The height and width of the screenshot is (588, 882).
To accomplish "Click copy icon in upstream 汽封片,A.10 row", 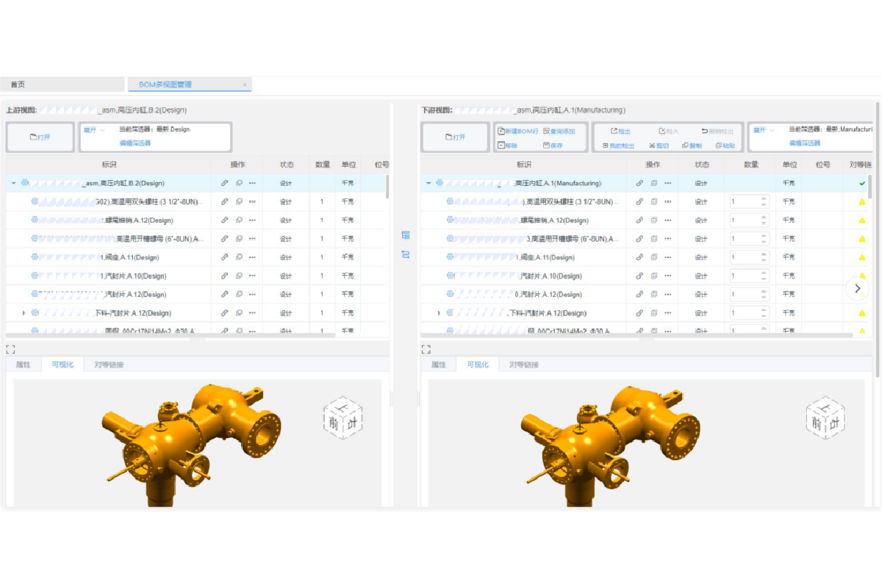I will click(x=239, y=276).
